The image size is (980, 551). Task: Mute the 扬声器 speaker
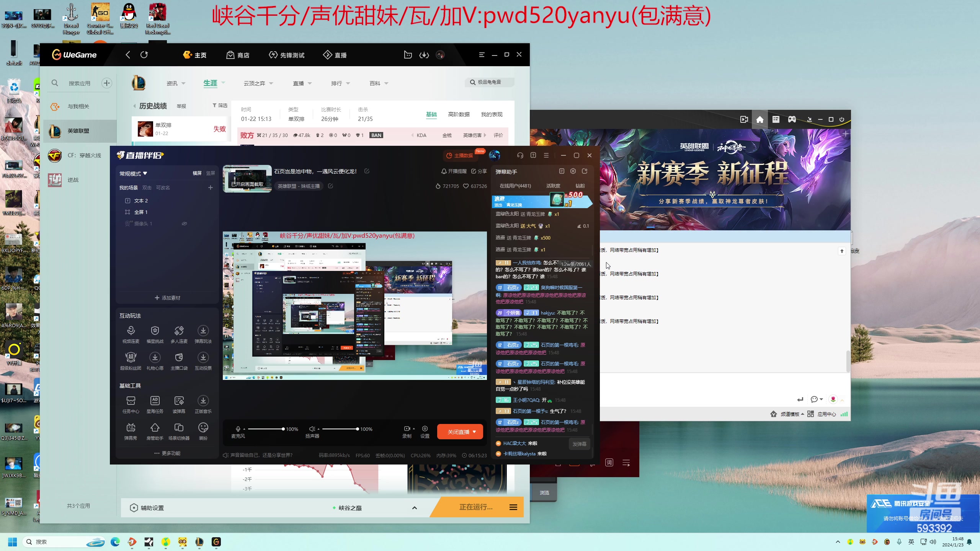pyautogui.click(x=312, y=429)
